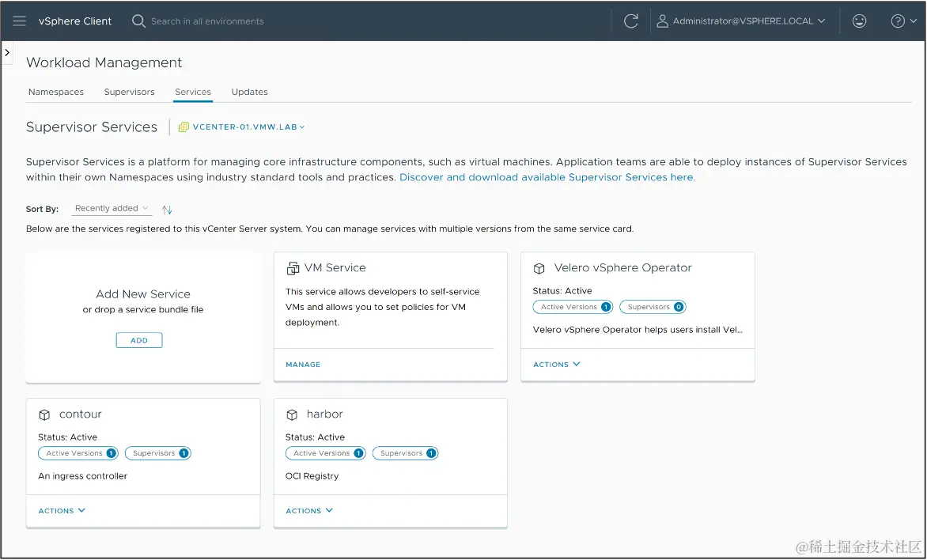Click the 'Sort By:' label
The width and height of the screenshot is (927, 560).
[42, 210]
